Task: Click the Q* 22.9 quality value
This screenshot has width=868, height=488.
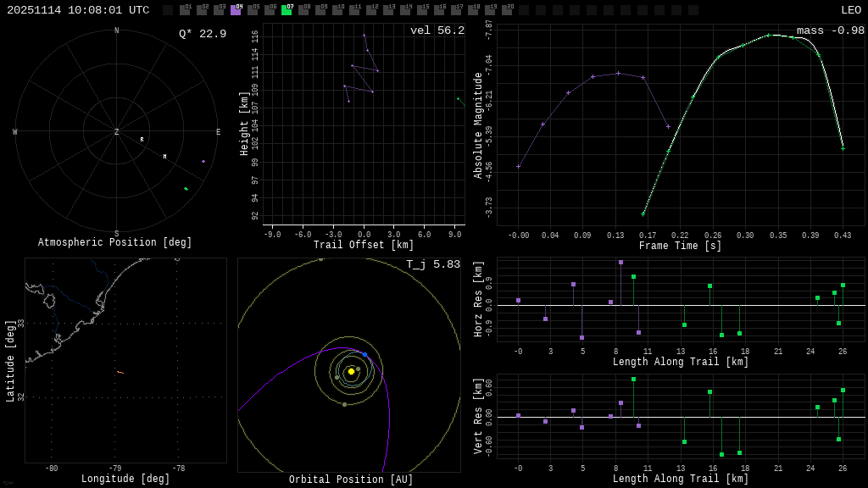Action: tap(203, 34)
